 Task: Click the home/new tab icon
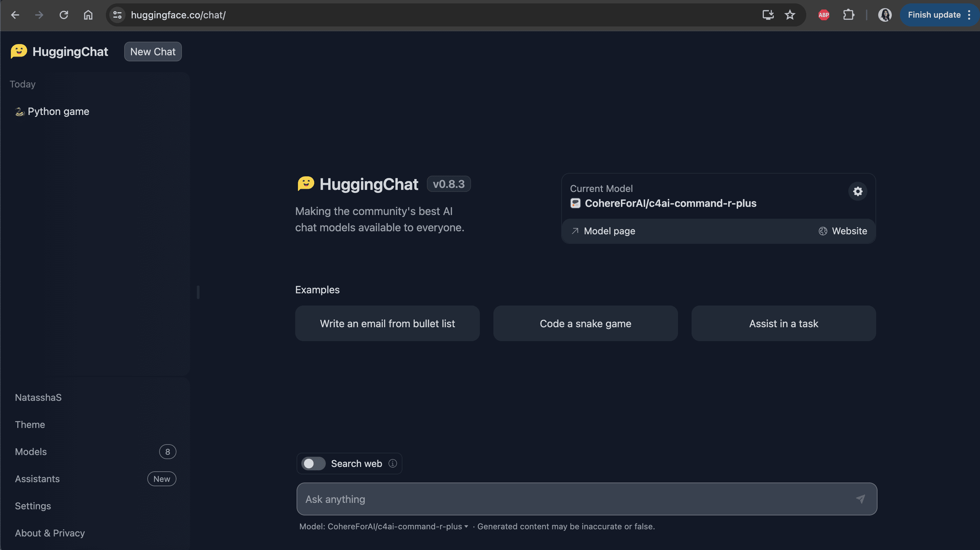[88, 15]
